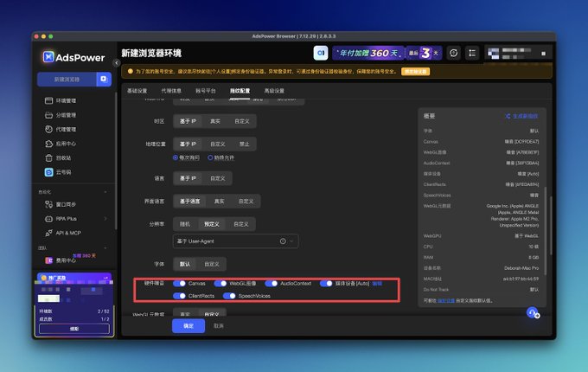This screenshot has height=372, width=588.
Task: Switch to the 账号平台 tab
Action: point(206,91)
